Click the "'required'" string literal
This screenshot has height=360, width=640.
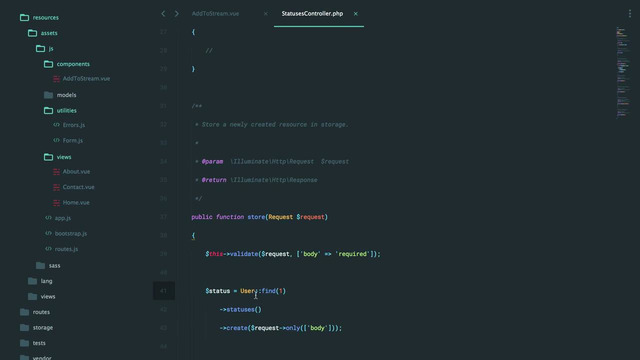[x=352, y=254]
